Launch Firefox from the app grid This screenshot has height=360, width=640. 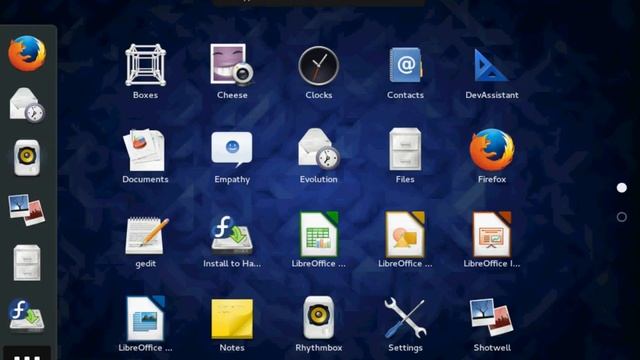492,150
